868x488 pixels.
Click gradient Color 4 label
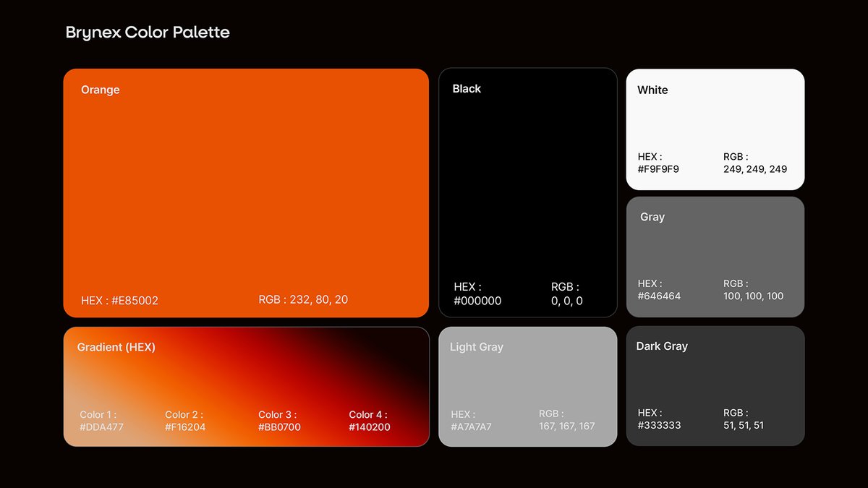[x=368, y=415]
